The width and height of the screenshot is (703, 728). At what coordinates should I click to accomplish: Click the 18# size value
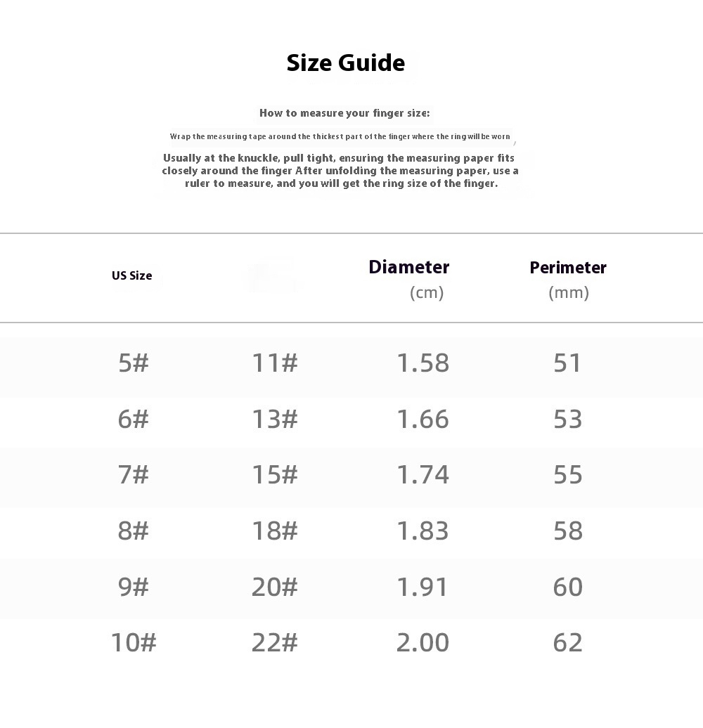[275, 531]
